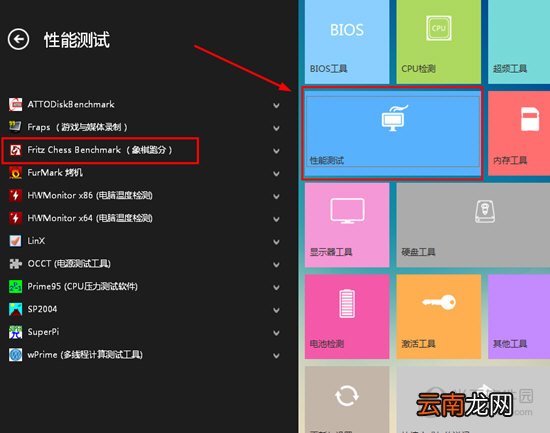Expand the FurMark row chevron
The width and height of the screenshot is (550, 433).
[x=276, y=174]
